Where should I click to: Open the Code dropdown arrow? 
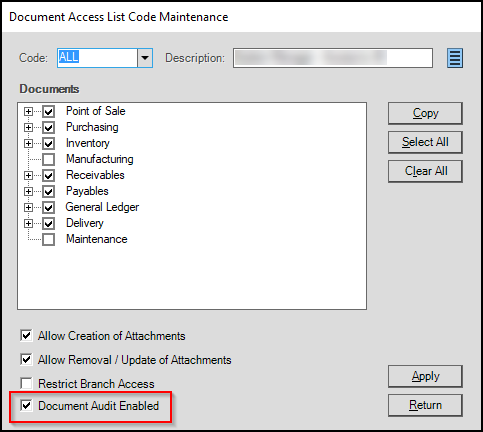[x=145, y=58]
